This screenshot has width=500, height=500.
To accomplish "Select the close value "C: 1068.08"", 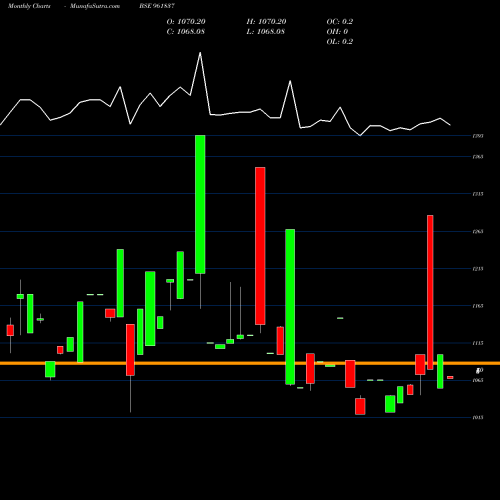I will coord(186,32).
